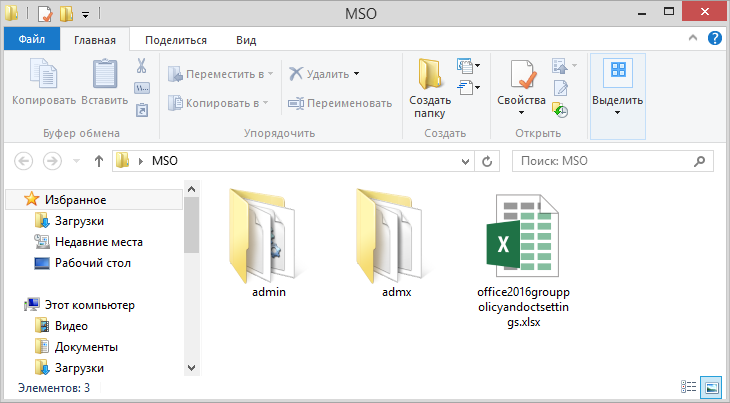Click the Paste shortcut icon
730x403 pixels.
[142, 110]
